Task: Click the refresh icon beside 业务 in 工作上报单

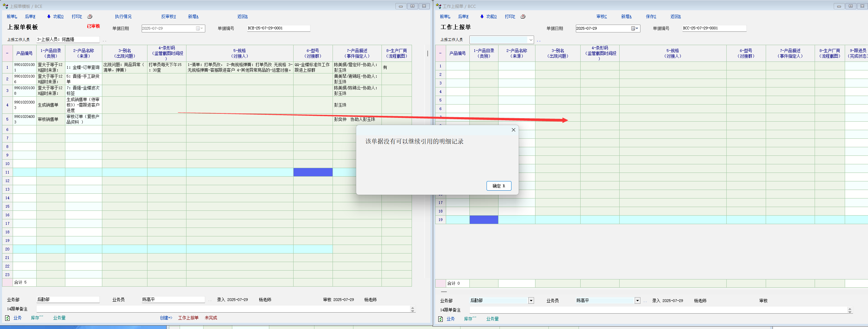Action: 440,319
